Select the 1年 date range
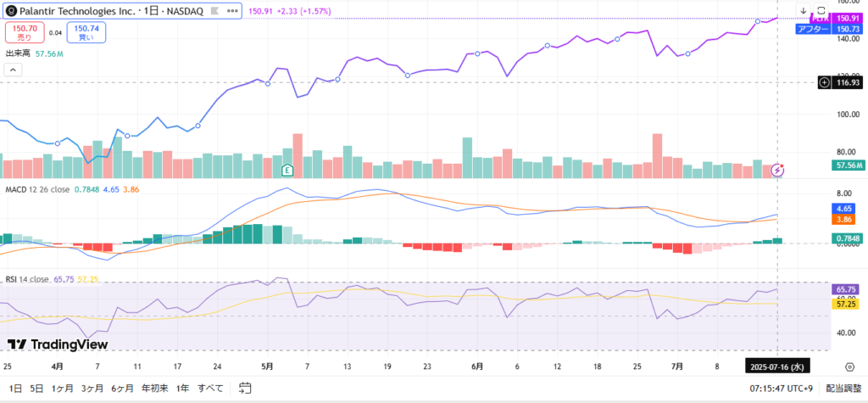This screenshot has width=868, height=403. coord(182,388)
